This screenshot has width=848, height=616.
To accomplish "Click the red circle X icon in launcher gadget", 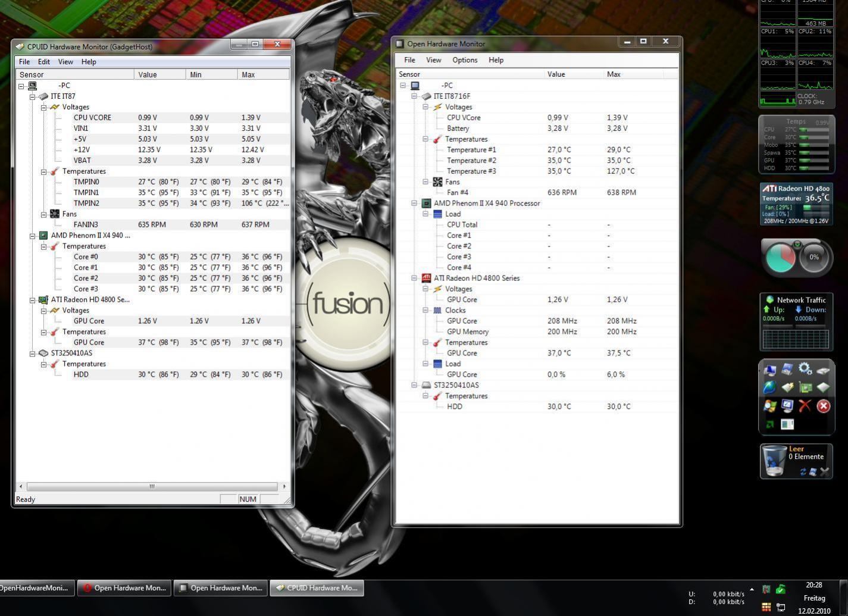I will point(824,406).
